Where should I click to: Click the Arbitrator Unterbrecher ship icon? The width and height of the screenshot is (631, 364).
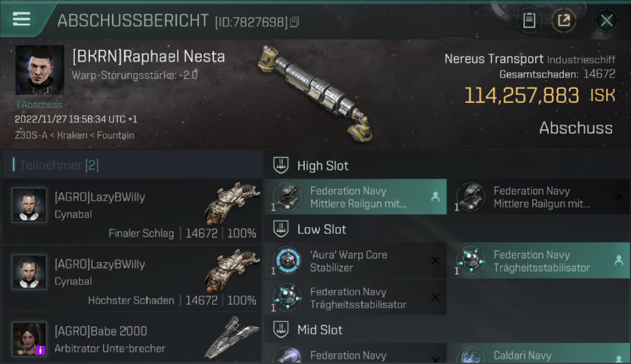coord(232,337)
